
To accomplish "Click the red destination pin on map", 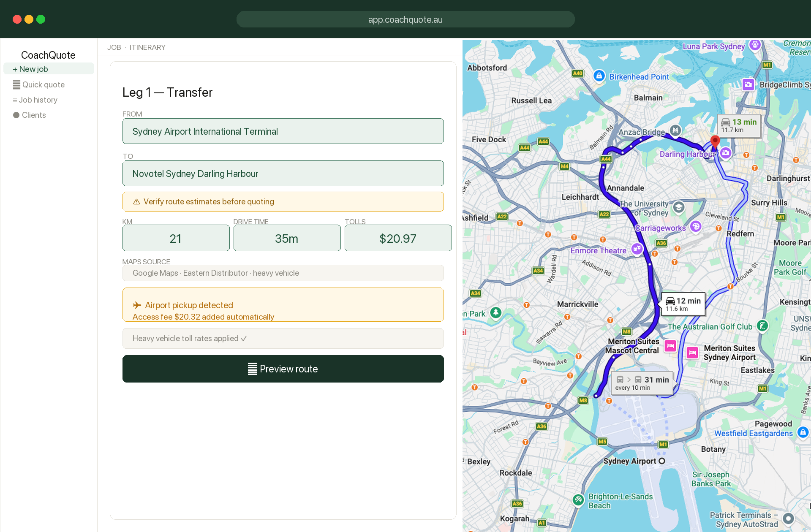I will click(x=715, y=142).
